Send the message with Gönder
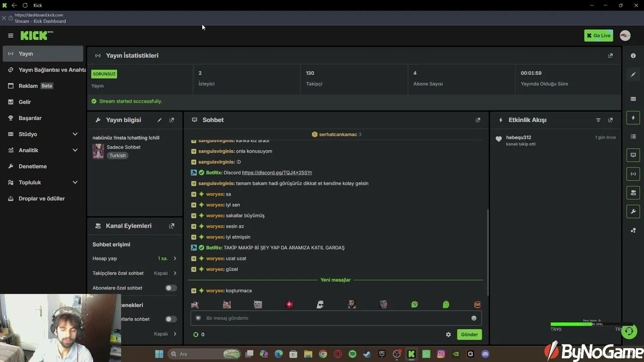 (x=469, y=335)
